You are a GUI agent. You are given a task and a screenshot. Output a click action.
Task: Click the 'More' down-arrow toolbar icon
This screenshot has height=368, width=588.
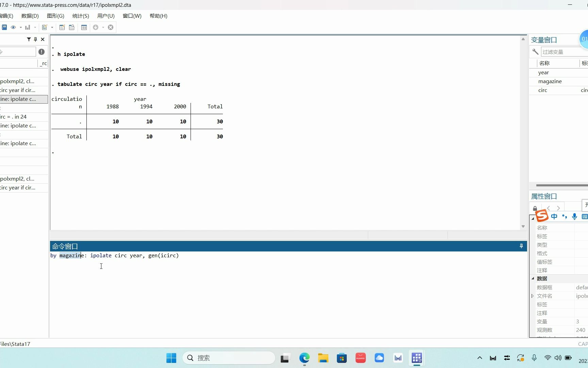pyautogui.click(x=96, y=27)
